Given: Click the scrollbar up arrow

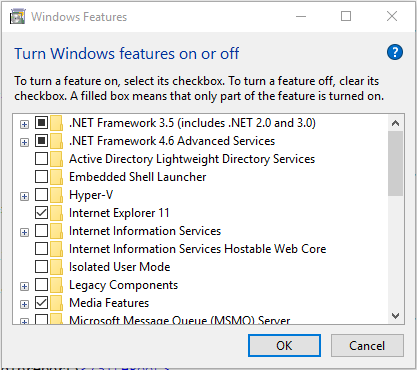Looking at the screenshot, I should (x=395, y=123).
